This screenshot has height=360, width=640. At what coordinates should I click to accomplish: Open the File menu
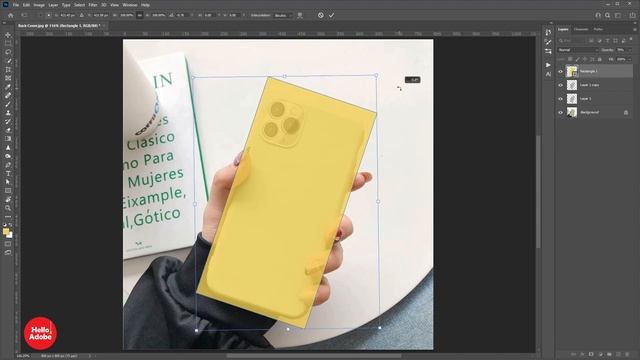click(16, 5)
